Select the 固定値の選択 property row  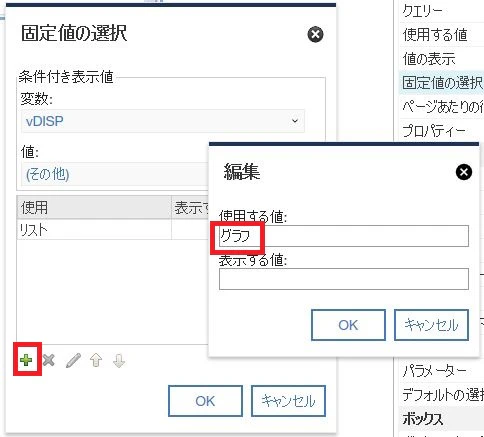point(442,82)
